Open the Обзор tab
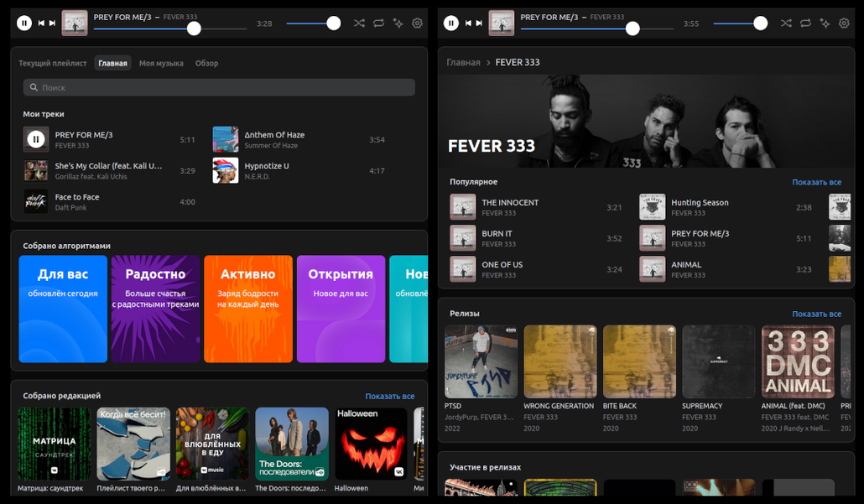Viewport: 864px width, 504px height. [208, 63]
